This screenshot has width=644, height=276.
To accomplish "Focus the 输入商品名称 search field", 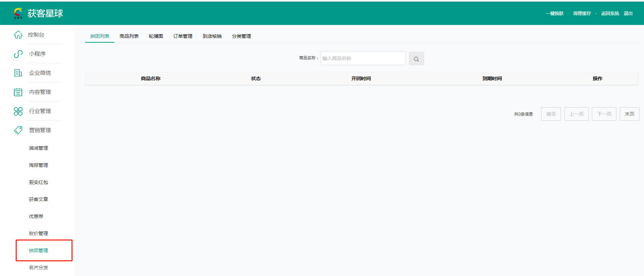I will pyautogui.click(x=363, y=58).
